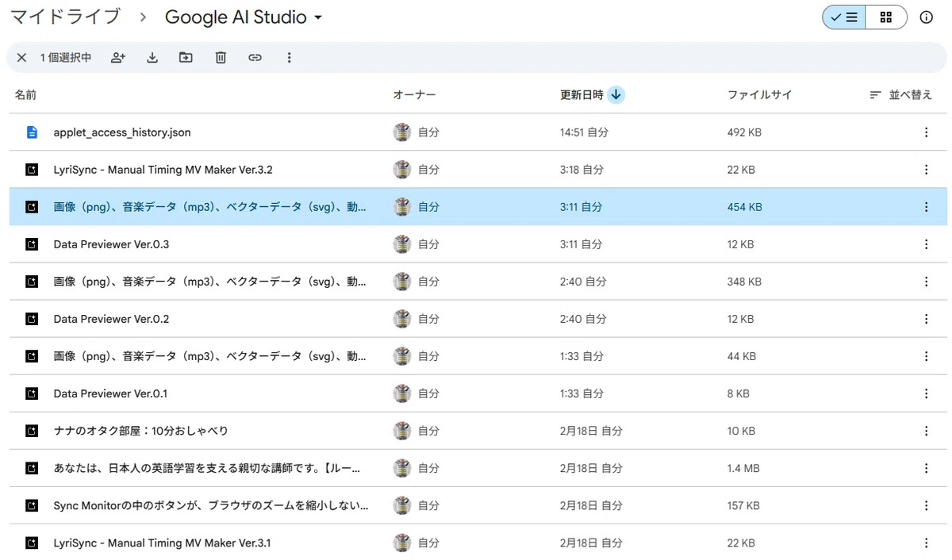Clear the selection with the X icon
The height and width of the screenshot is (560, 952).
(21, 58)
